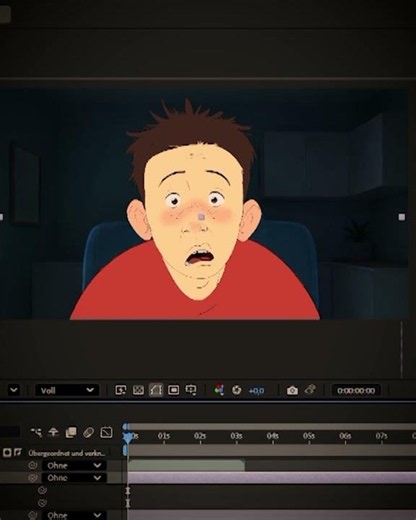The width and height of the screenshot is (416, 520).
Task: Click the work area start handle
Action: click(x=125, y=451)
